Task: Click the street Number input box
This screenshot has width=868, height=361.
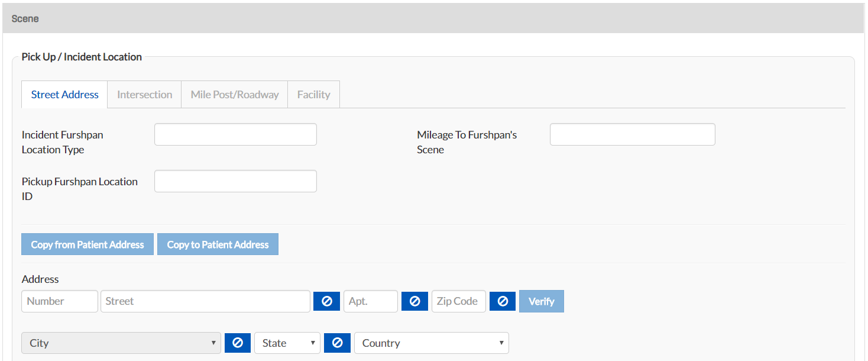Action: tap(59, 301)
